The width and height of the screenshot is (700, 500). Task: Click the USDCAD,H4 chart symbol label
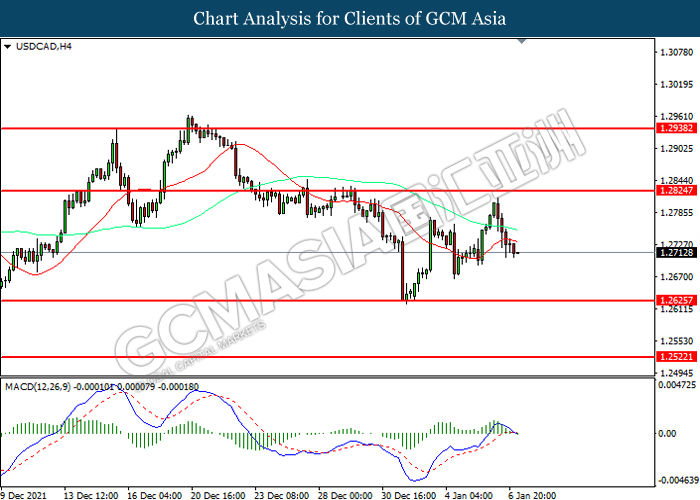(43, 46)
